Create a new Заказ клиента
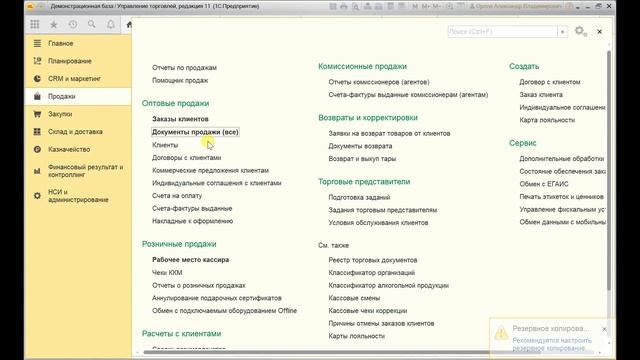Viewport: 640px width, 360px height. coord(541,95)
